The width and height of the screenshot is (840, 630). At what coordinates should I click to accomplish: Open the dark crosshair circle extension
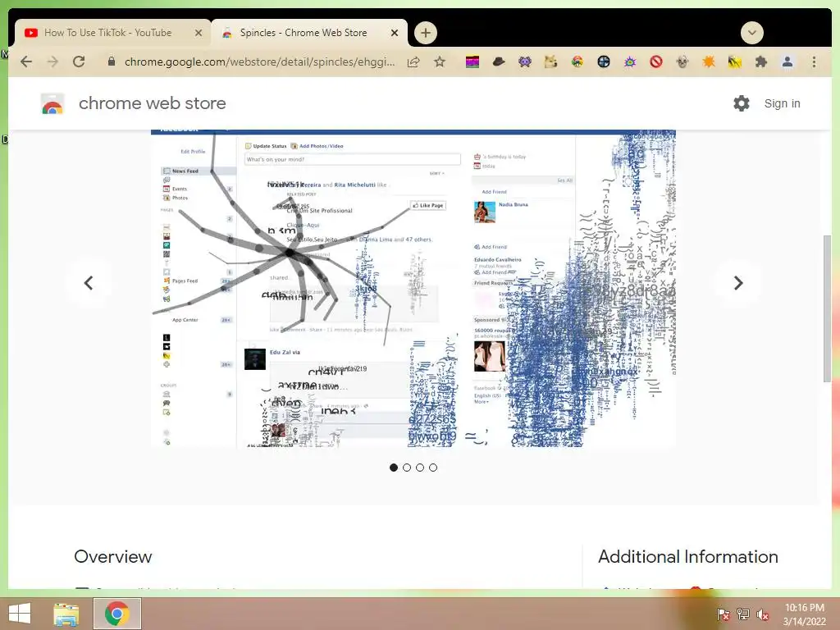[603, 62]
